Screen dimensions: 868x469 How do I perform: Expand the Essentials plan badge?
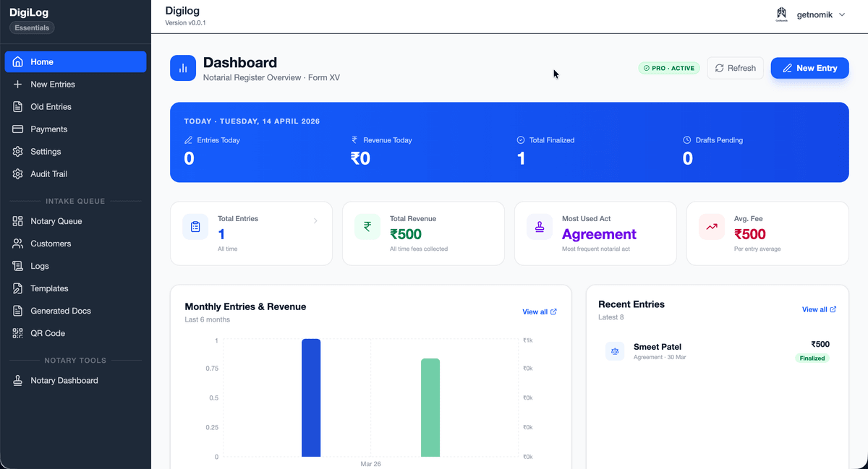31,27
